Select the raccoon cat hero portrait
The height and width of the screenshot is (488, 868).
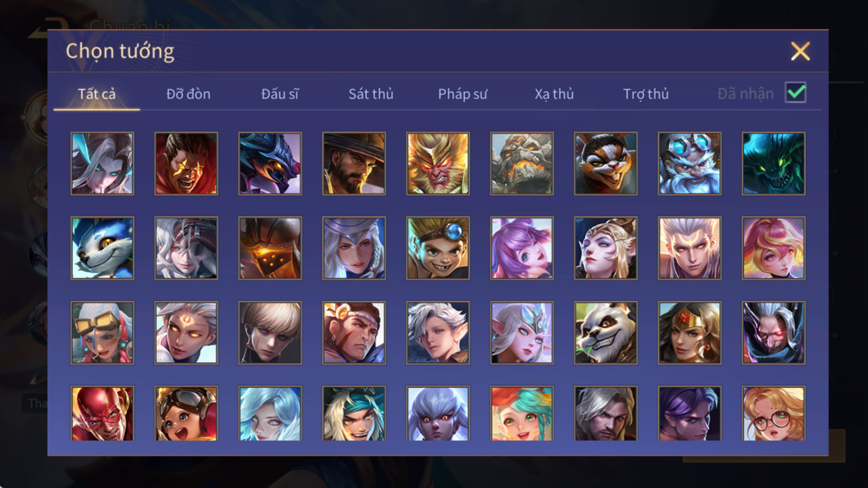coord(605,163)
